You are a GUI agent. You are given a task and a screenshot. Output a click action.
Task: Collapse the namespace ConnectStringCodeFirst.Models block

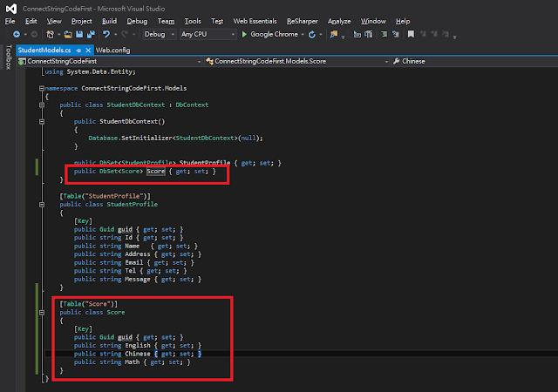41,88
